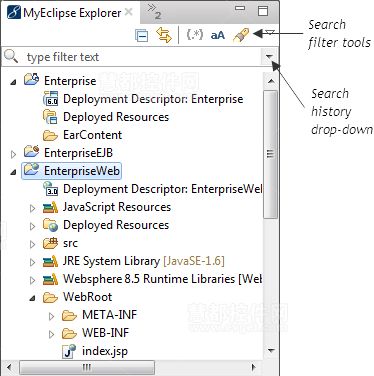Viewport: 374px width, 376px height.
Task: Expand the WEB-INF folder node
Action: pyautogui.click(x=51, y=334)
